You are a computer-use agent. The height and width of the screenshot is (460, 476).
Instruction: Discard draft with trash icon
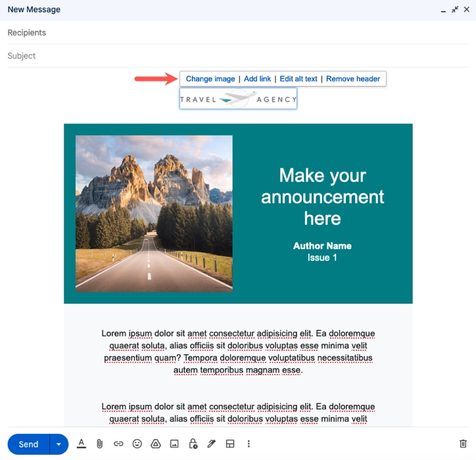coord(463,444)
